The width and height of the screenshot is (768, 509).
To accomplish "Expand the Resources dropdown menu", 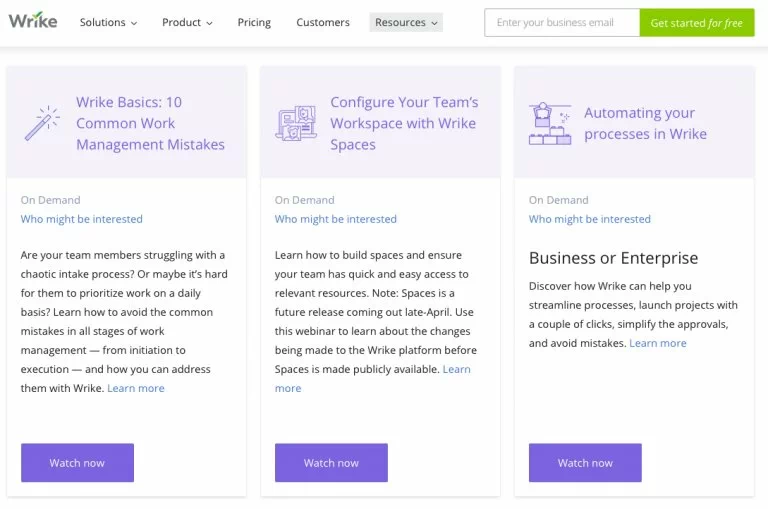I will coord(406,22).
